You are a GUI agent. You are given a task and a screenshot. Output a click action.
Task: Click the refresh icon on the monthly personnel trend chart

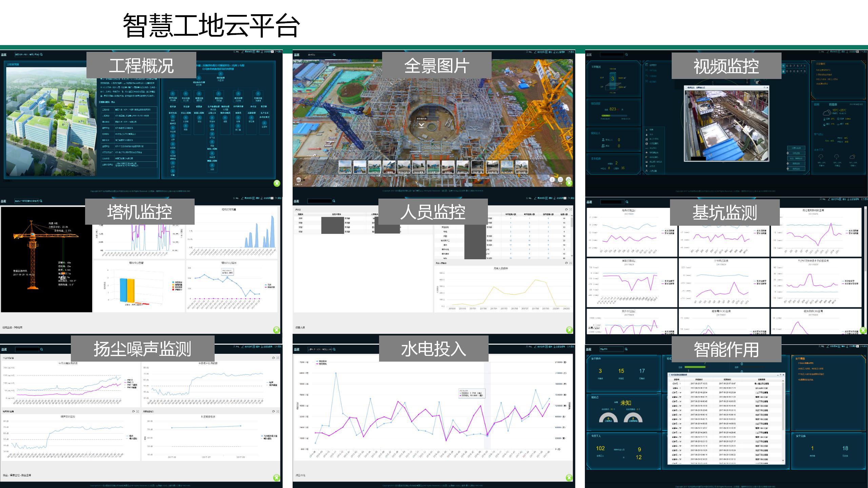[x=566, y=263]
